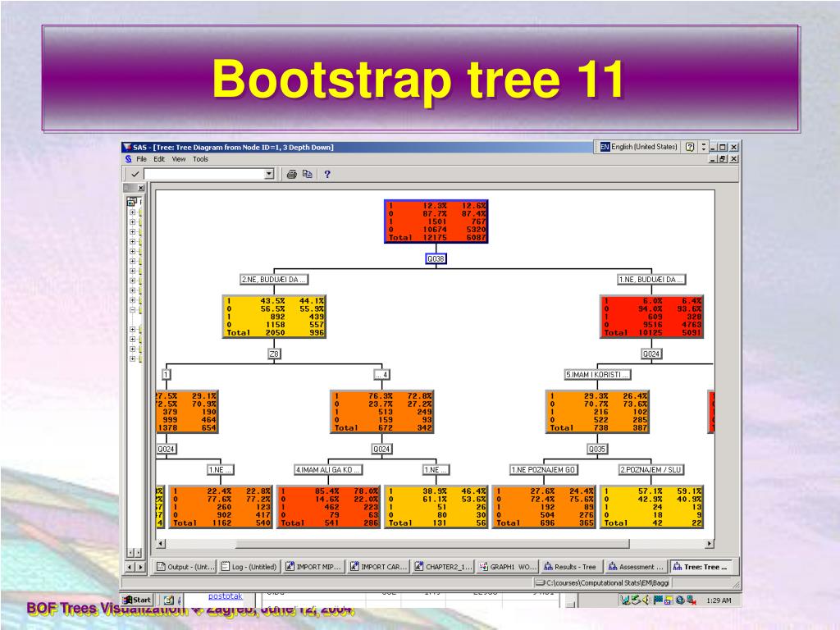Open the Windows Start button
The height and width of the screenshot is (630, 840).
pyautogui.click(x=138, y=600)
